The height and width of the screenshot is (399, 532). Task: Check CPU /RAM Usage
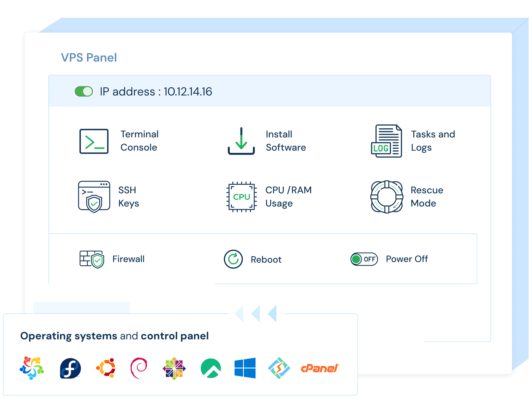(x=241, y=196)
